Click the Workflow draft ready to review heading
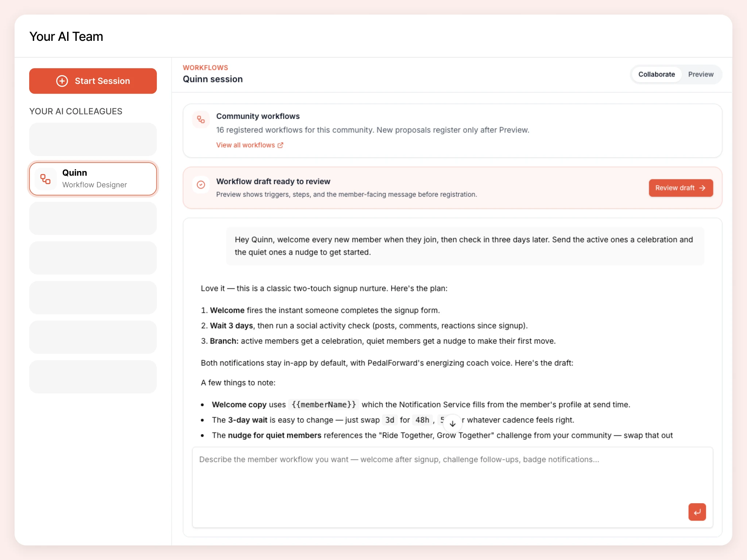Viewport: 747px width, 560px height. click(x=273, y=182)
